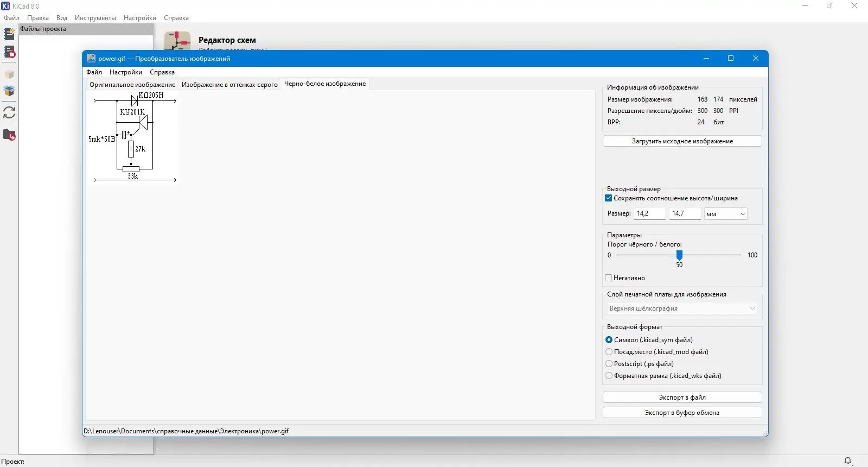Switch to Оригинальное изображение tab
Viewport: 868px width, 467px height.
pyautogui.click(x=132, y=85)
